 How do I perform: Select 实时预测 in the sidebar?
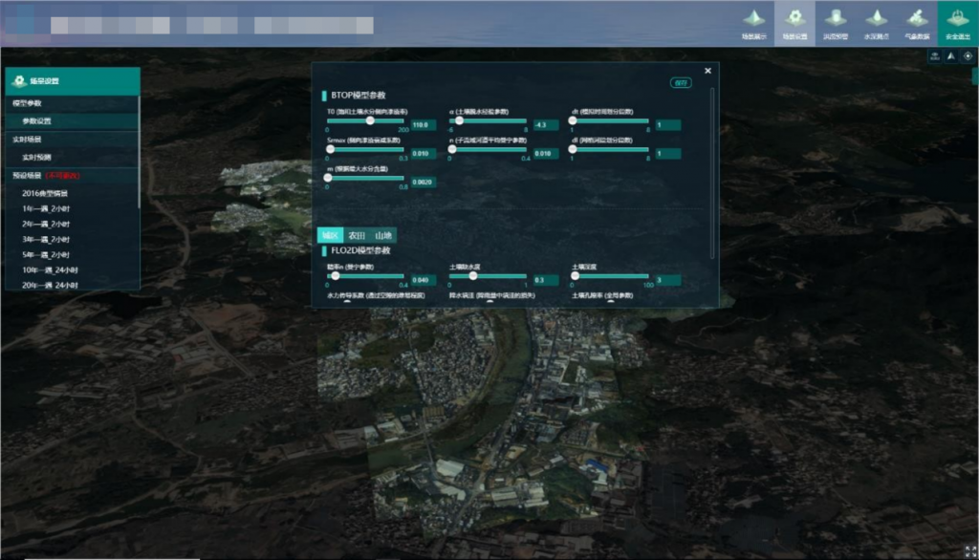click(x=71, y=158)
